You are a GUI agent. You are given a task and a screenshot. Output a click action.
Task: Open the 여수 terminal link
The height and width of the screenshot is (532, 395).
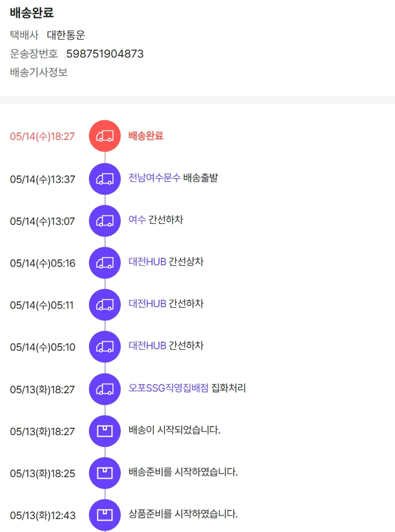click(137, 220)
